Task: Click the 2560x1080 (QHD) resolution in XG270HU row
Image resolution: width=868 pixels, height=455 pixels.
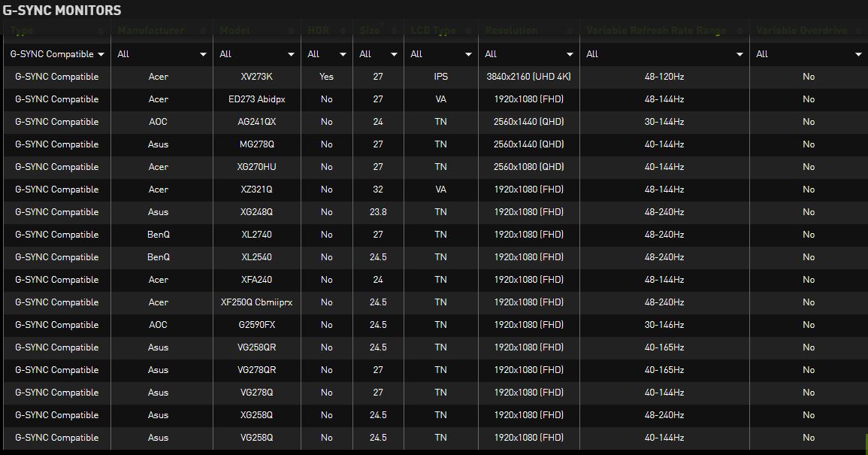Action: coord(528,167)
